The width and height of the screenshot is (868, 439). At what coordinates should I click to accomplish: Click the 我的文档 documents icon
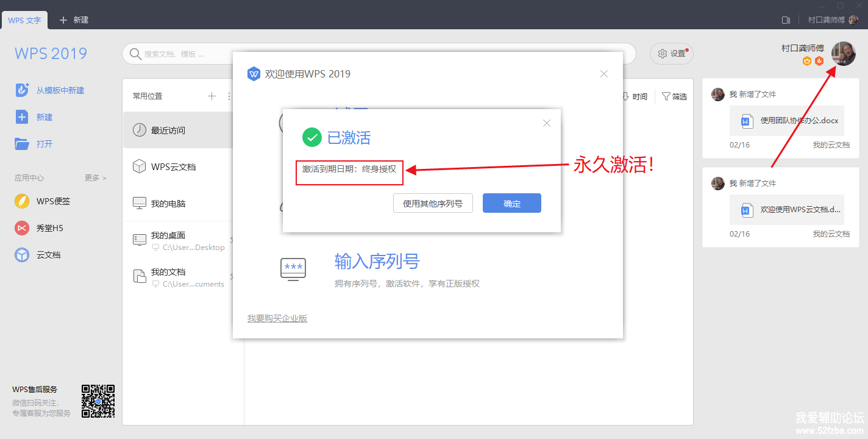click(x=140, y=276)
